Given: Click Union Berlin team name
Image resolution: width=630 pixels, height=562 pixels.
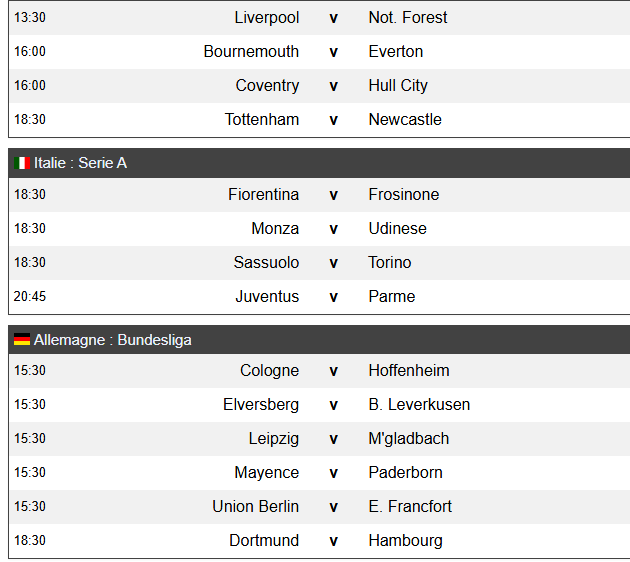Looking at the screenshot, I should coord(256,507).
